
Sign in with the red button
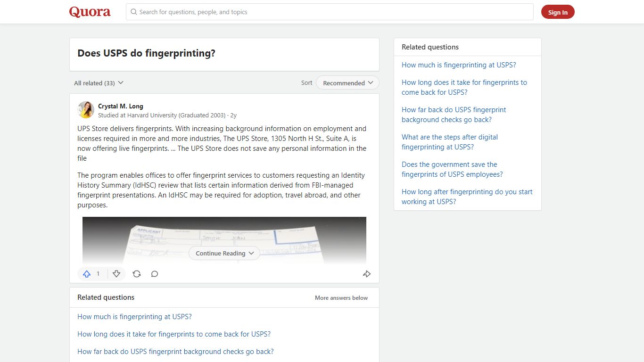click(558, 12)
